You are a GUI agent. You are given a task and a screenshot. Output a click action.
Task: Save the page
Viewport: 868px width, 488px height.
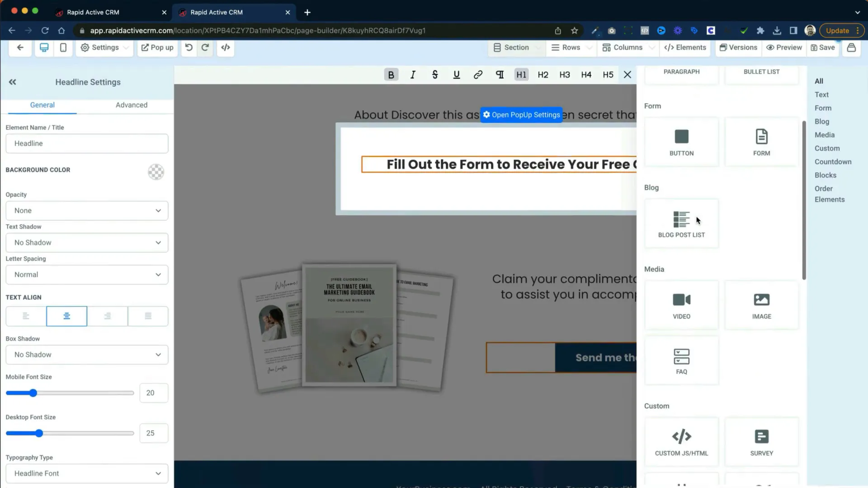pos(823,47)
